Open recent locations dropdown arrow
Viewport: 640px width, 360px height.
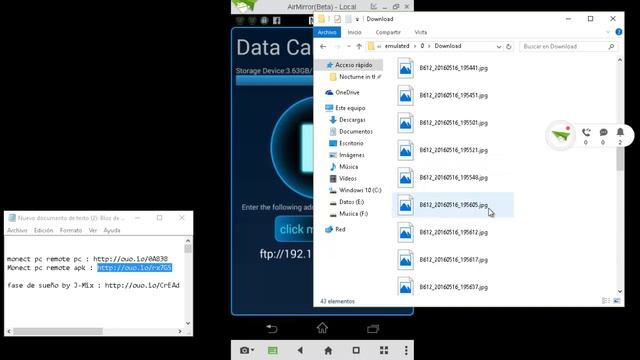pos(349,47)
